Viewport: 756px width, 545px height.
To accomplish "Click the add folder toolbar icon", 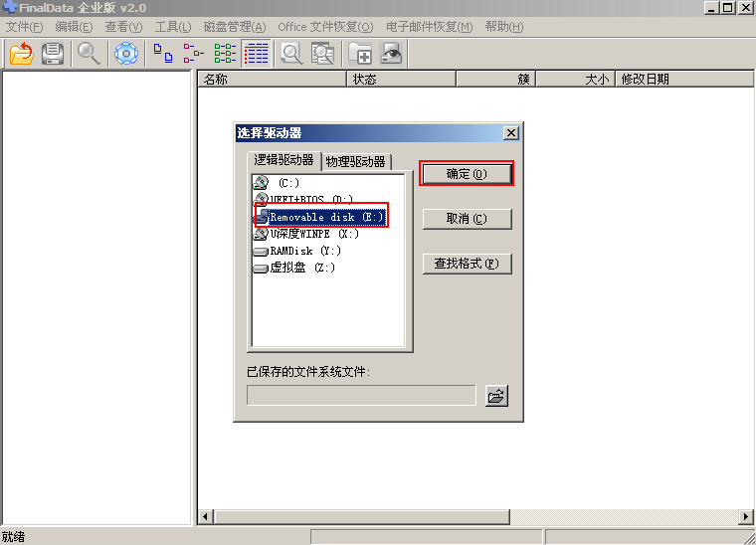I will 360,53.
